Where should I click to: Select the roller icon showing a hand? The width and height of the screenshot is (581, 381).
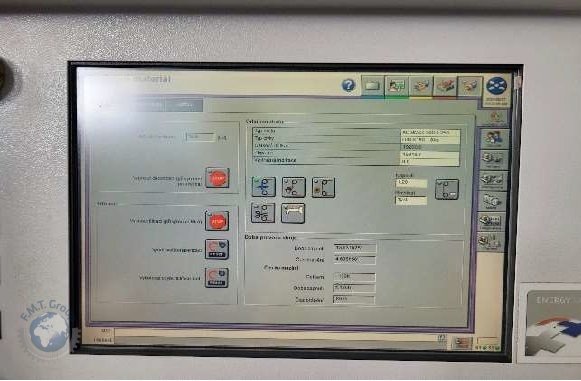tap(294, 187)
